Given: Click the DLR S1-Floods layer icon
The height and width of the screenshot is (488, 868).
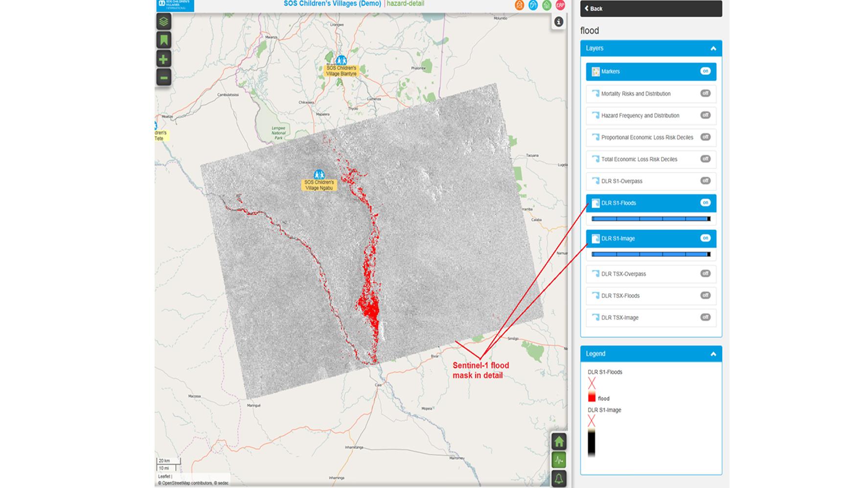Looking at the screenshot, I should click(x=595, y=203).
